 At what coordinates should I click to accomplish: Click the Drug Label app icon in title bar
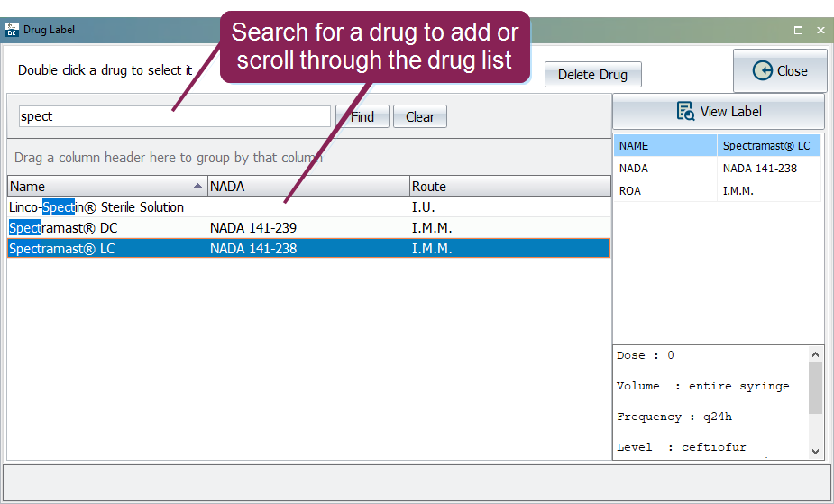click(x=11, y=30)
